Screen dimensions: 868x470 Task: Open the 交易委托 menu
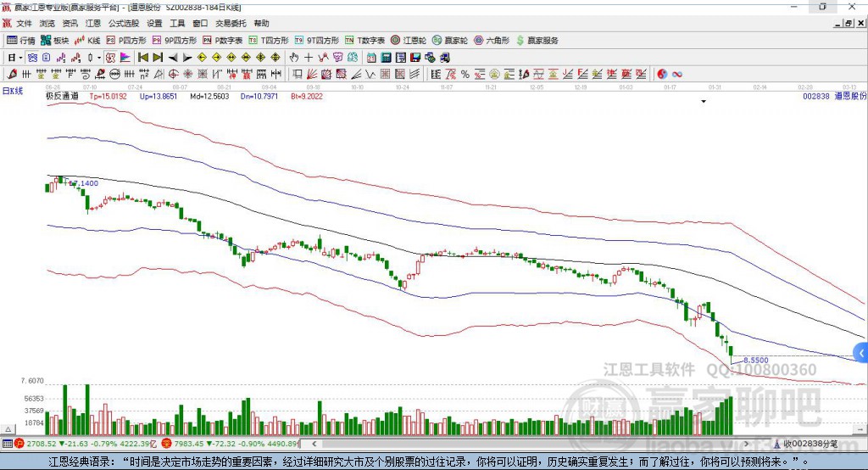231,23
